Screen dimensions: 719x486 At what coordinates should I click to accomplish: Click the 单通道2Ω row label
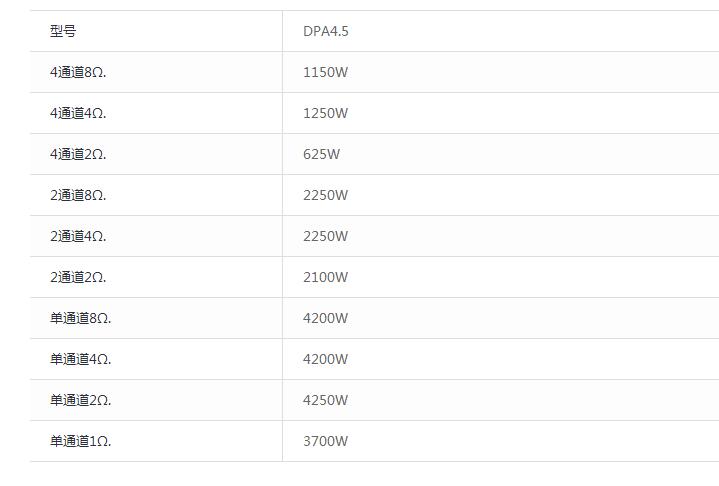click(x=81, y=400)
